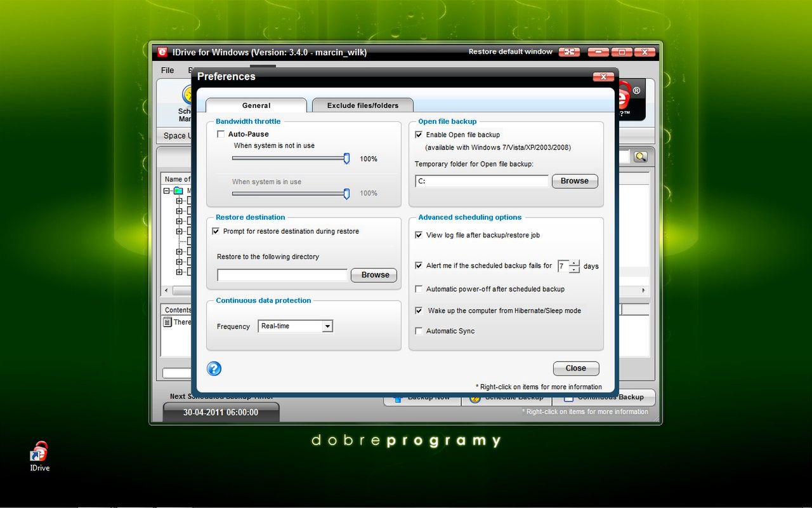Screen dimensions: 812x508
Task: Uncheck Wake up computer from Hibernate/Sleep mode
Action: 419,311
